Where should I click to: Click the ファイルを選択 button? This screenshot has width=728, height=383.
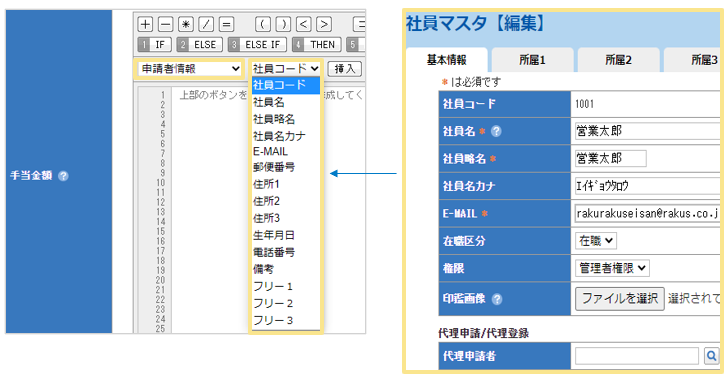[x=620, y=299]
